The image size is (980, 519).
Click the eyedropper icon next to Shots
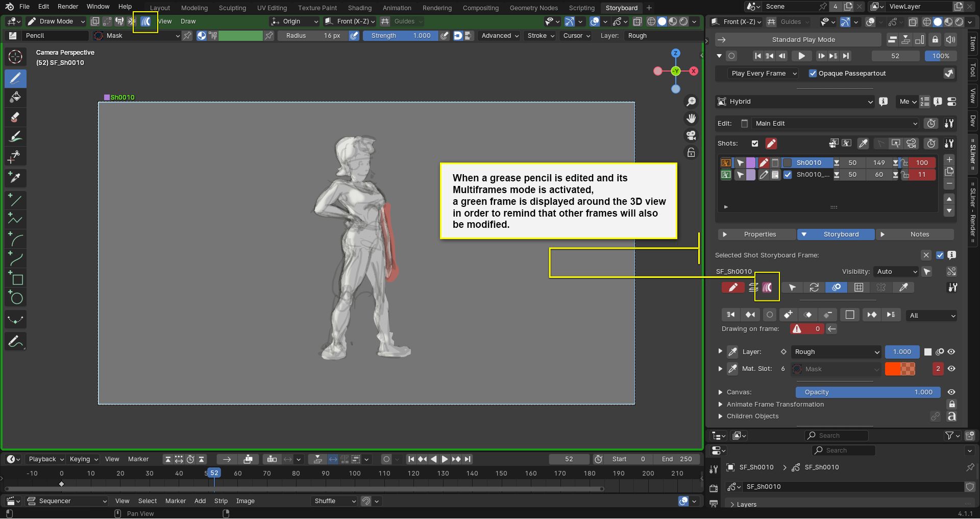863,144
